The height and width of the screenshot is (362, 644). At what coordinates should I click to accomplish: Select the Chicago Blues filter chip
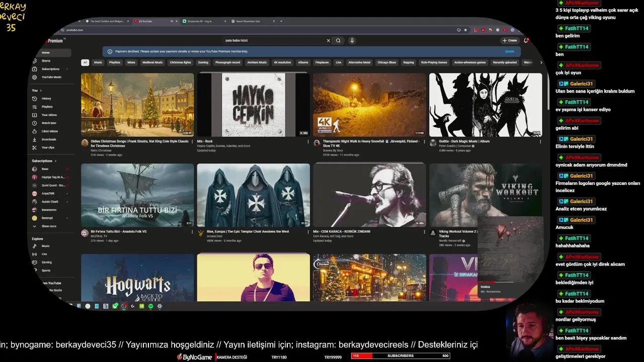click(x=386, y=62)
